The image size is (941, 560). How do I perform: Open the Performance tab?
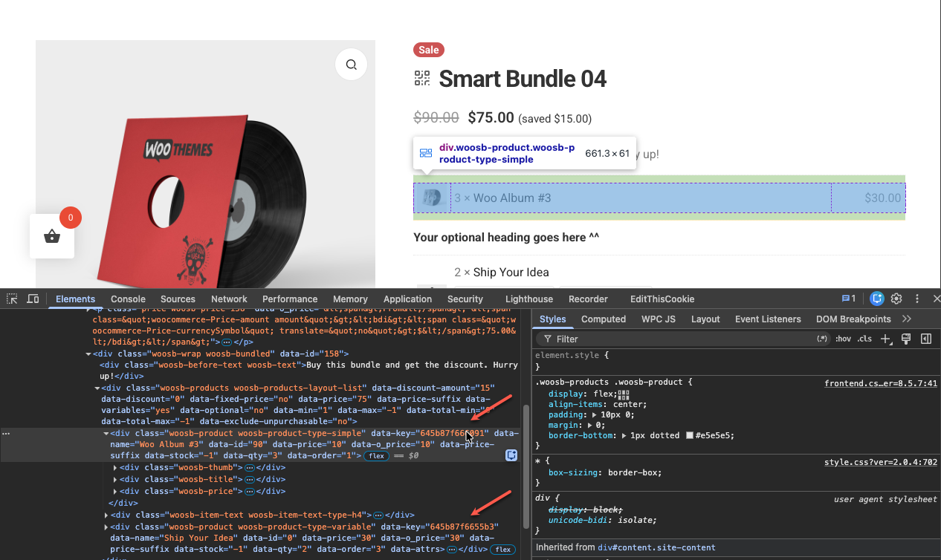click(x=290, y=299)
